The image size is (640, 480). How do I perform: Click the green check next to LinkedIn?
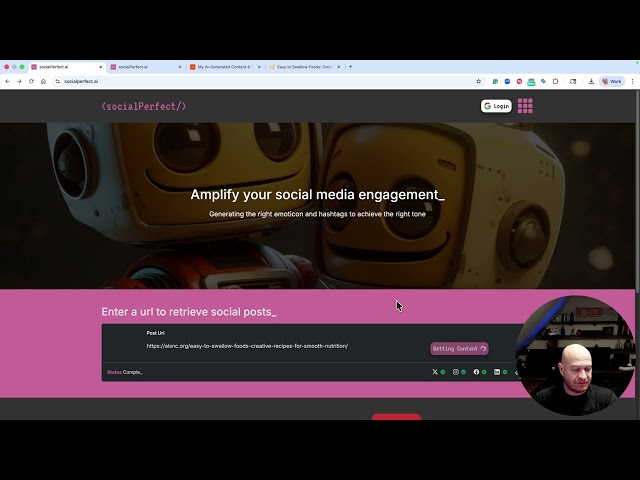coord(505,372)
